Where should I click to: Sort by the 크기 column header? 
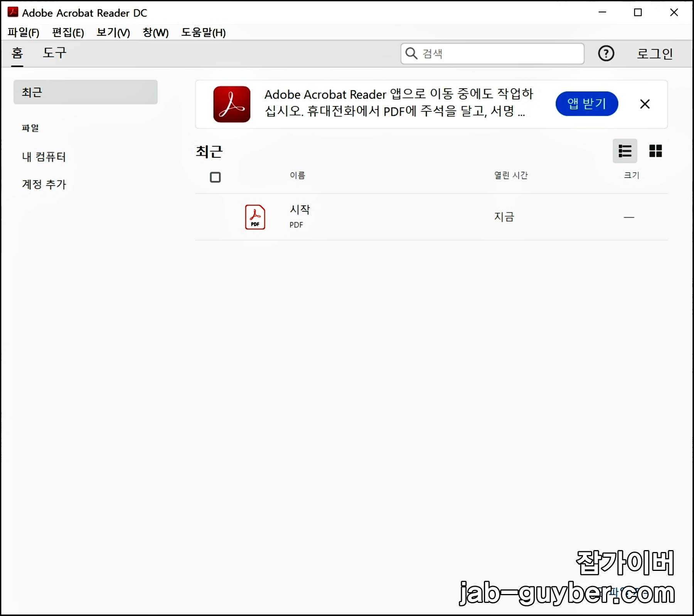pyautogui.click(x=632, y=175)
